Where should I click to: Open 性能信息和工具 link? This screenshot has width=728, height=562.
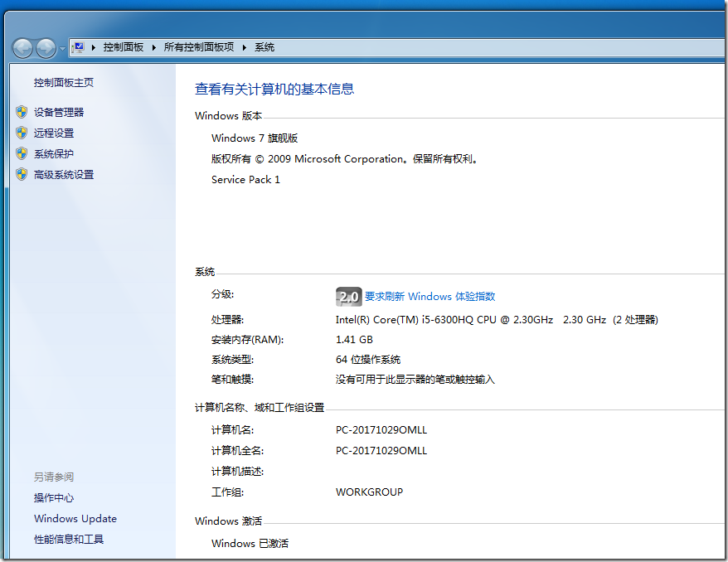click(x=69, y=540)
